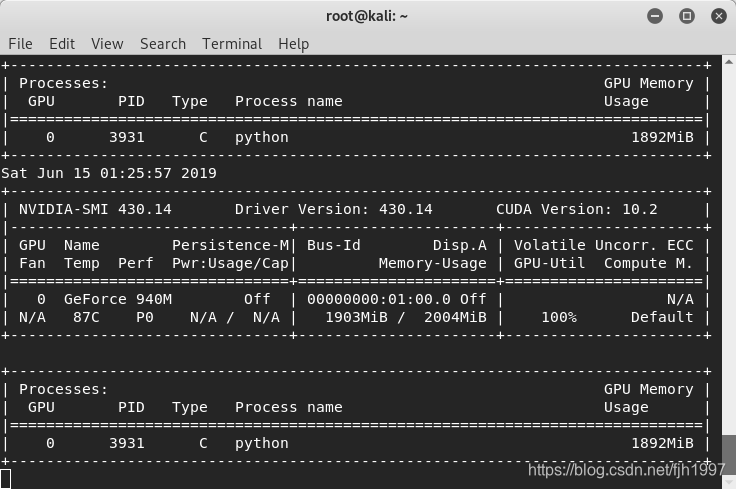
Task: Maximize the terminal window
Action: [687, 16]
